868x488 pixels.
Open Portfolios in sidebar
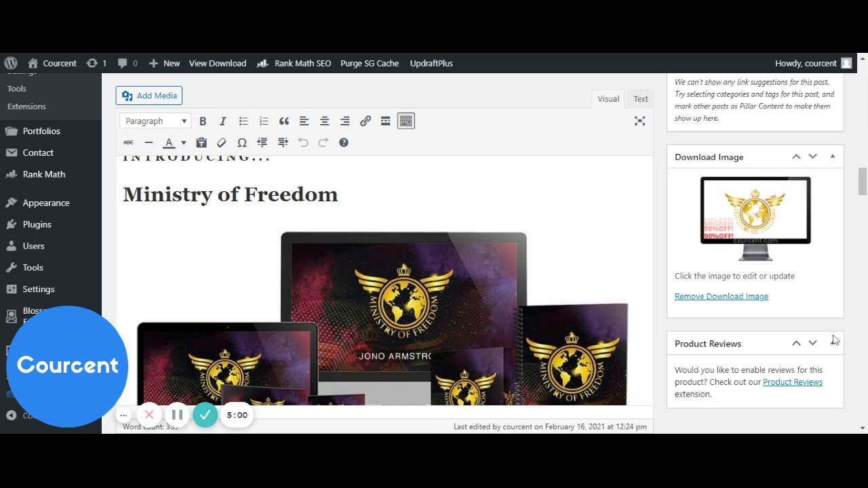(41, 131)
